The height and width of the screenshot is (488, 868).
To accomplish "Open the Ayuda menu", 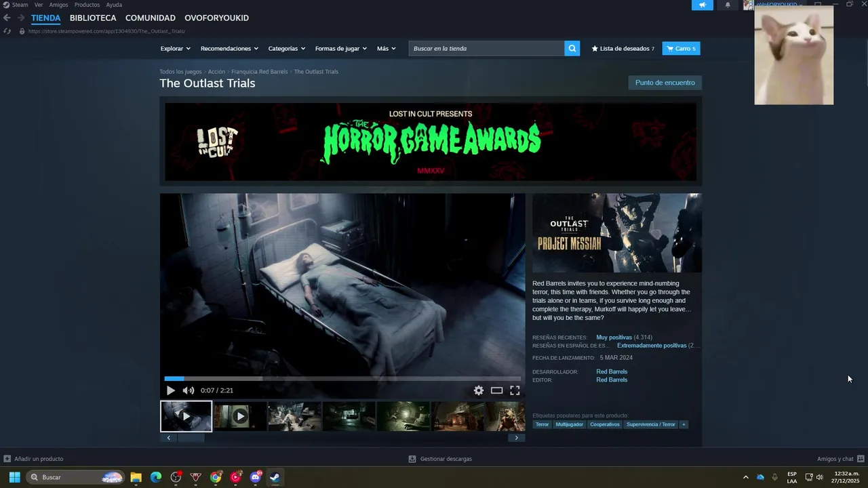I will (x=114, y=5).
